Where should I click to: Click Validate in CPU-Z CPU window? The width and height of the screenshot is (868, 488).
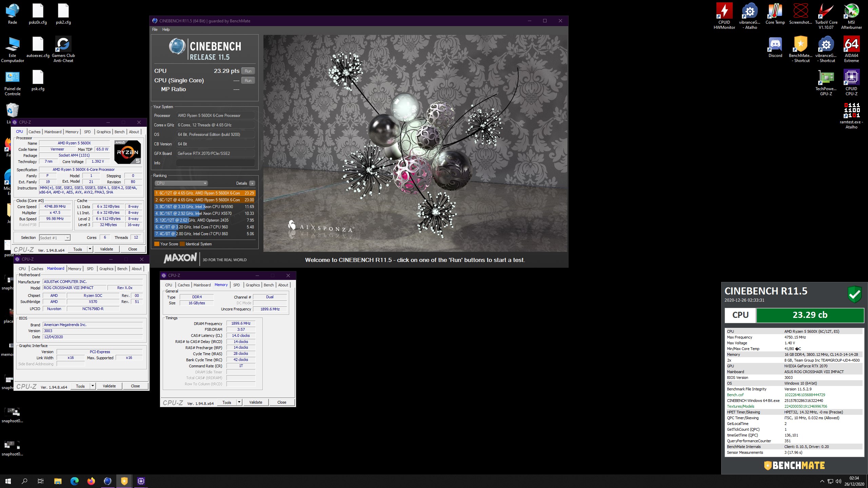[x=106, y=249]
